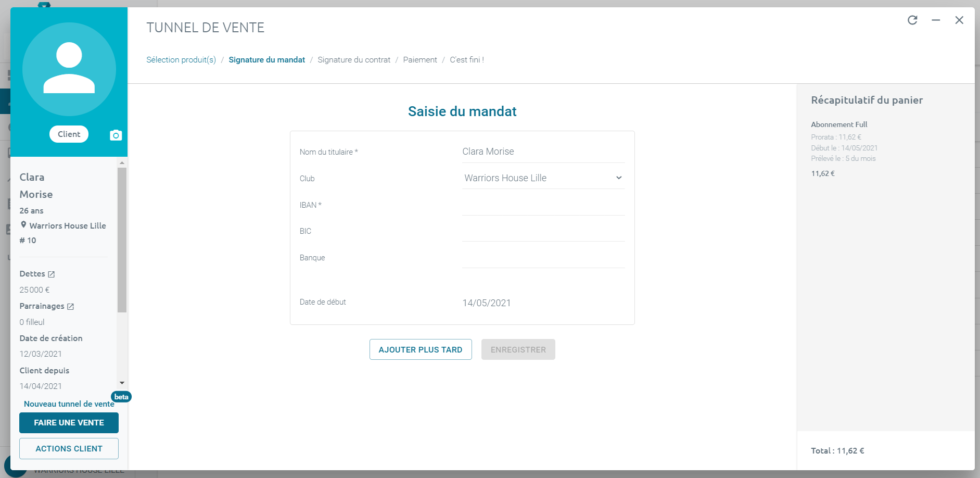Select the Signature du mandat step
Screen dimensions: 980x478
click(267, 60)
